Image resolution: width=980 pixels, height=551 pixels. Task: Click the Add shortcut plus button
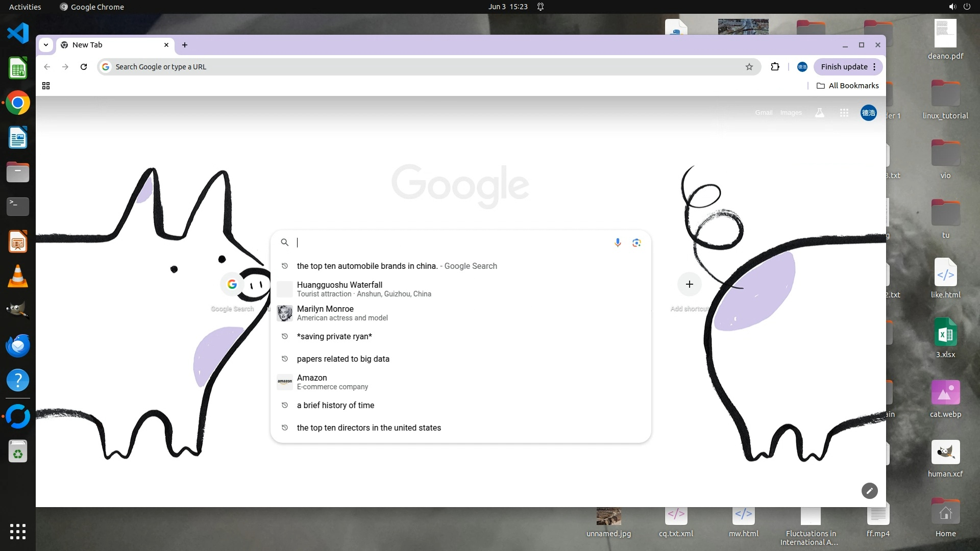[689, 284]
